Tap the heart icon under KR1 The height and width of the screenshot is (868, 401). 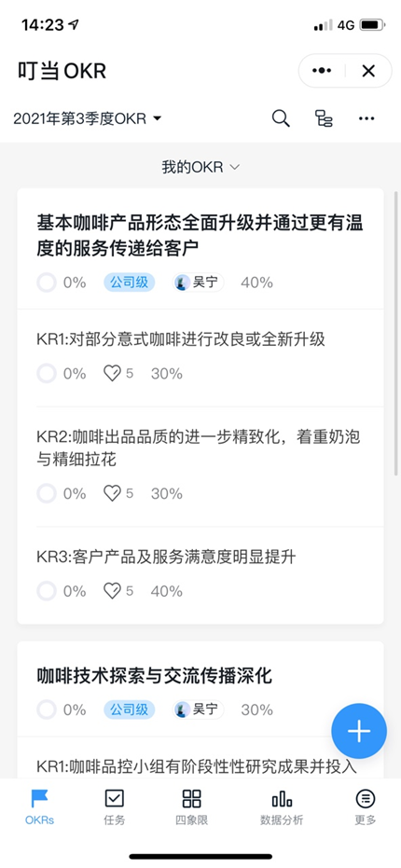coord(113,374)
